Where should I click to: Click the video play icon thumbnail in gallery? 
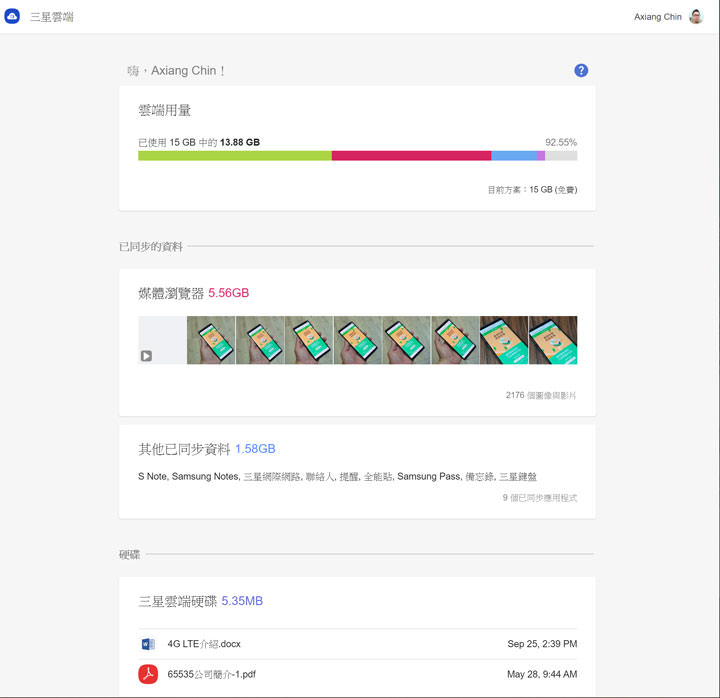(x=147, y=355)
